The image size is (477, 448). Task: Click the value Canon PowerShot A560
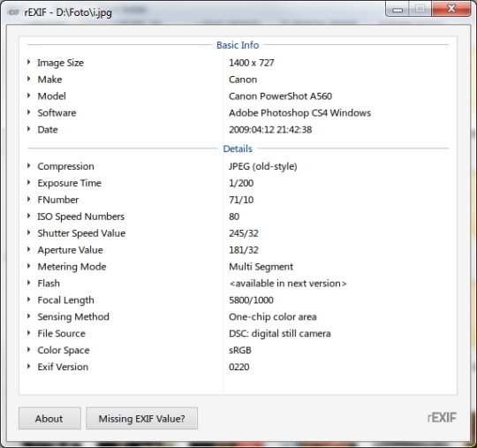tap(280, 96)
